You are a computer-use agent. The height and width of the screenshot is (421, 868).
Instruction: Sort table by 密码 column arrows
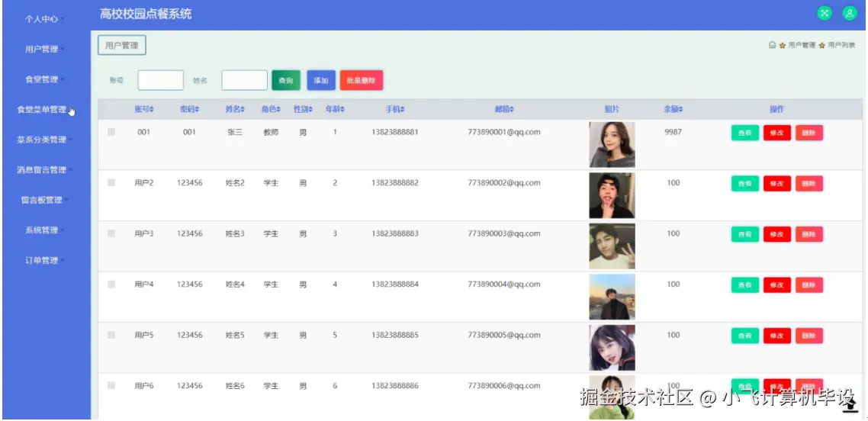(x=197, y=110)
